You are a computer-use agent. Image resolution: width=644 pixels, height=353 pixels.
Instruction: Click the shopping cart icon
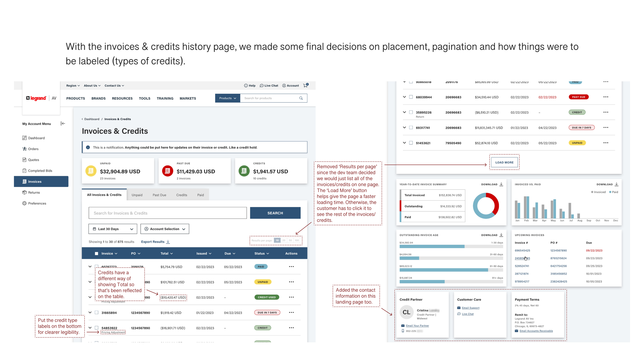(x=306, y=85)
